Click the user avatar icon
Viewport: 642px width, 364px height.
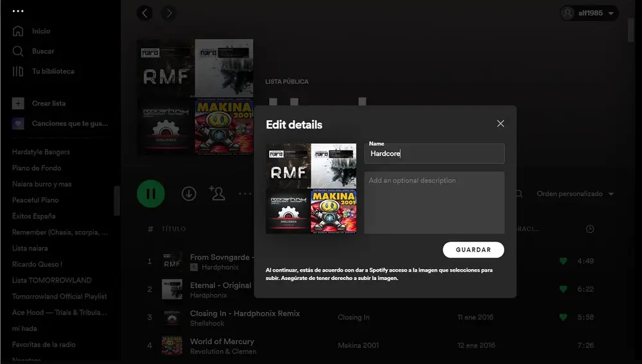(x=568, y=13)
